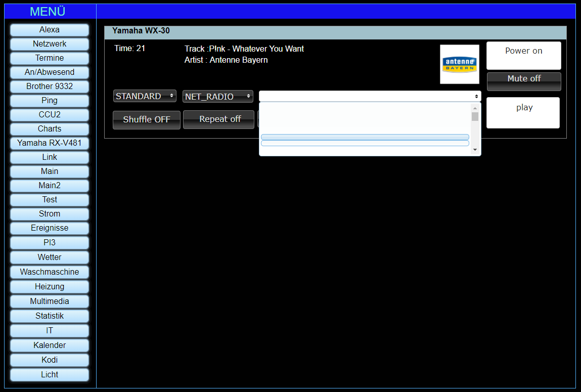Switch to the Main view
This screenshot has width=581, height=392.
[49, 171]
